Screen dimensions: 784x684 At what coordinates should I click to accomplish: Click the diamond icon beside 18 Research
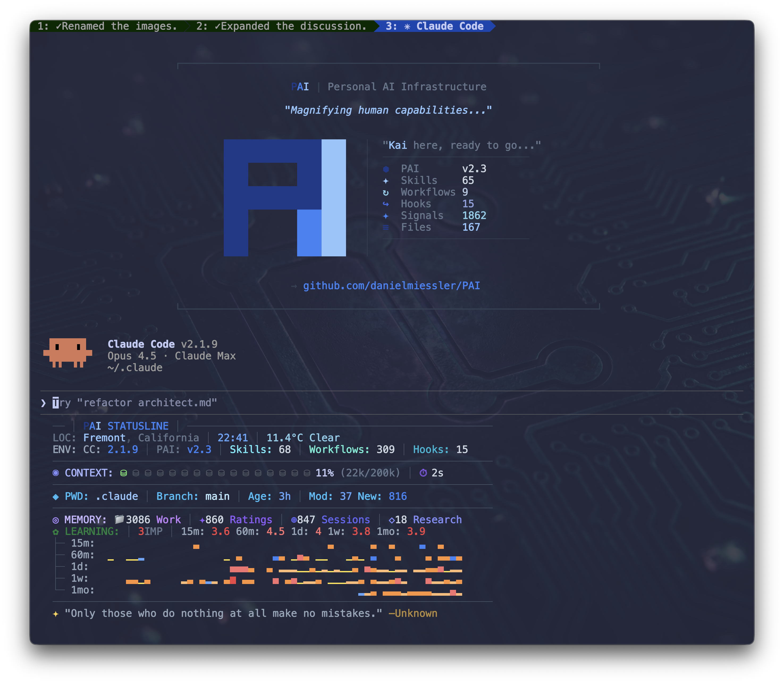pyautogui.click(x=391, y=520)
